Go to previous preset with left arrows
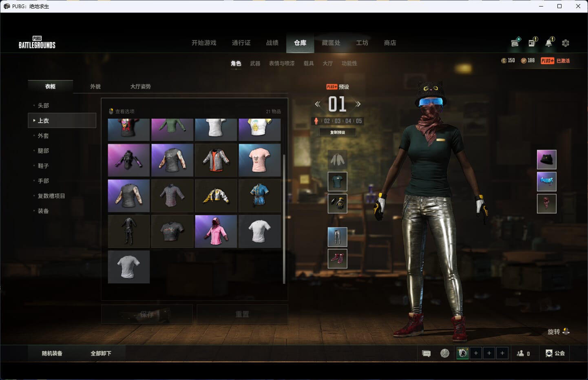 (x=317, y=104)
